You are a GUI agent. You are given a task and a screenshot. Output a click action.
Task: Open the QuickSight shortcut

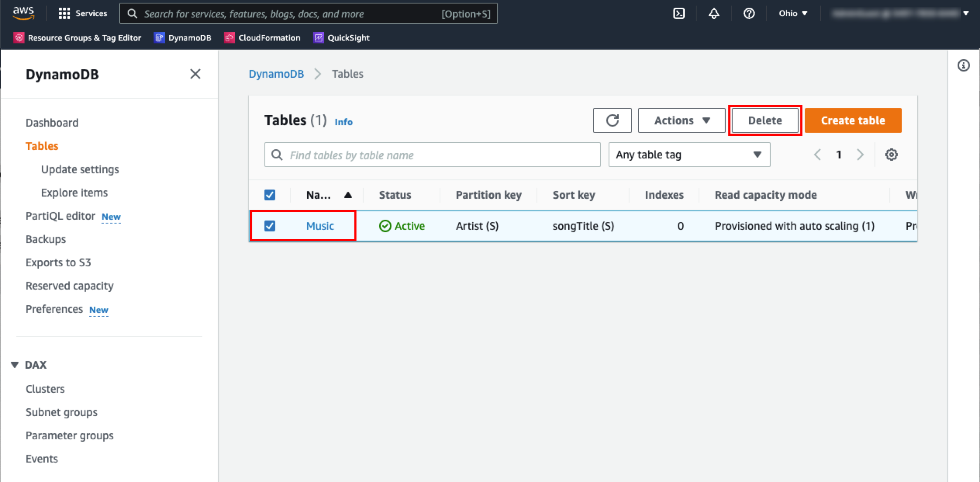coord(341,38)
